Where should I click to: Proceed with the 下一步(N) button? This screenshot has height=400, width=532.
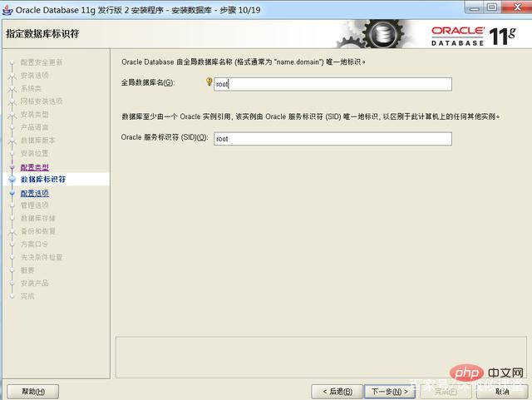pyautogui.click(x=390, y=392)
